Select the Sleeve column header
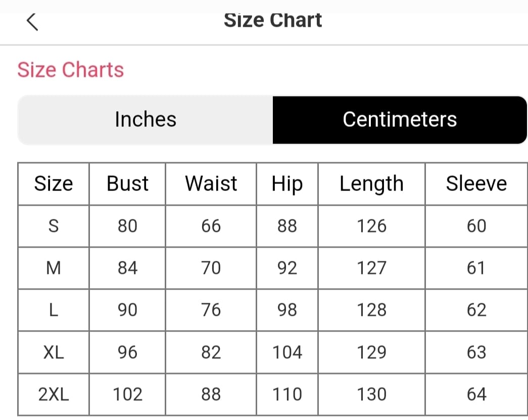The width and height of the screenshot is (528, 420). pyautogui.click(x=476, y=184)
